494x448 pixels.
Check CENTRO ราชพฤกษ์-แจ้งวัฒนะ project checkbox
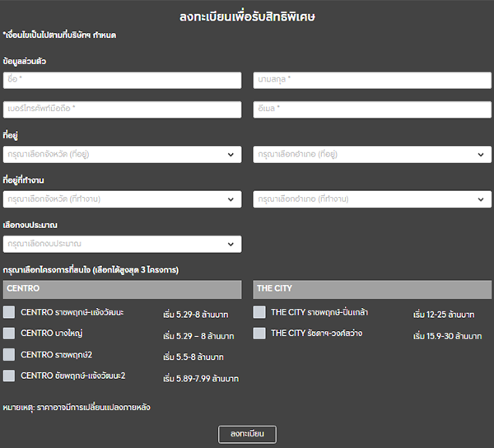pyautogui.click(x=9, y=312)
